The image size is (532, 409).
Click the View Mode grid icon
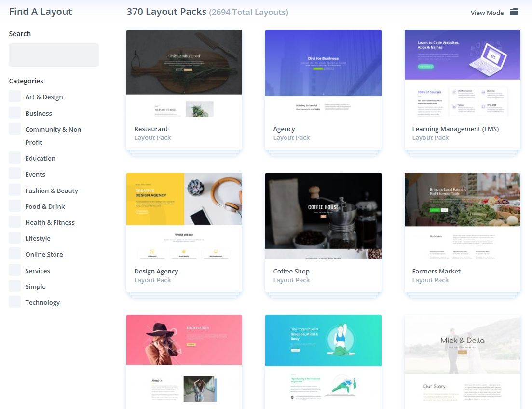514,12
